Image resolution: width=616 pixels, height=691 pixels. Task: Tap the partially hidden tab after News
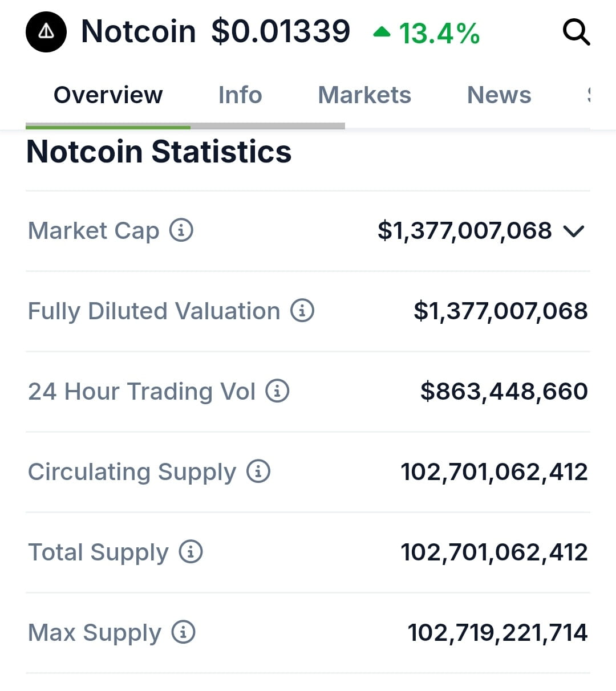[589, 95]
